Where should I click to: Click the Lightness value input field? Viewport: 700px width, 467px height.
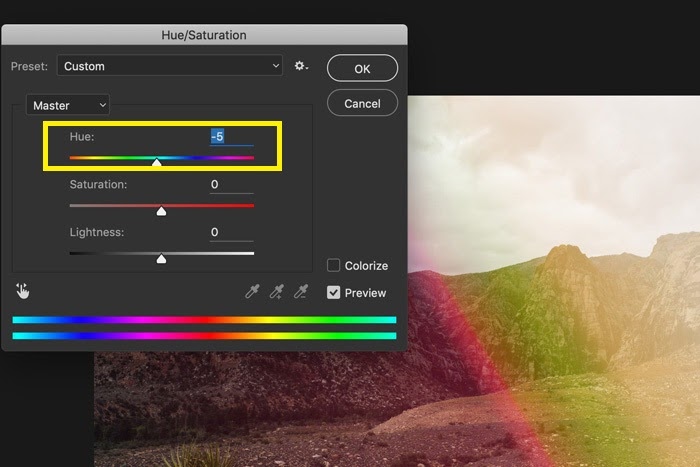pos(230,232)
